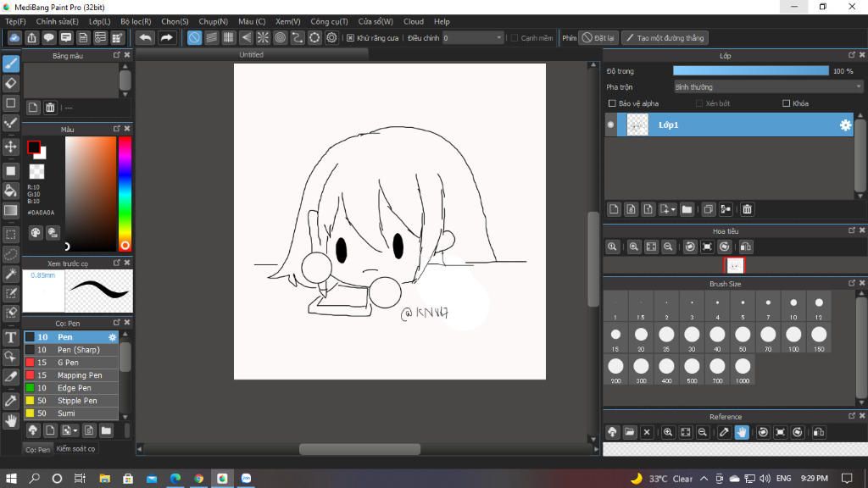Click Tạo một đường thẳng button
This screenshot has width=868, height=488.
665,37
